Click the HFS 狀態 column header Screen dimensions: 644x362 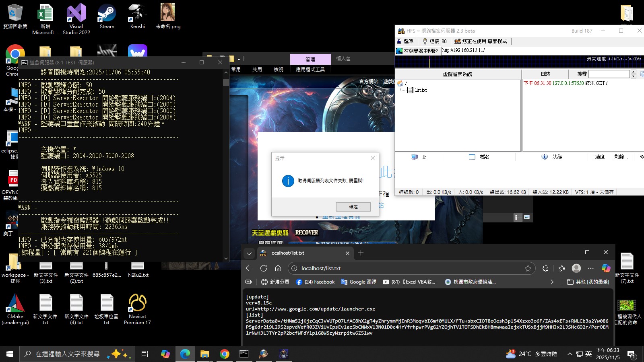[x=552, y=157]
